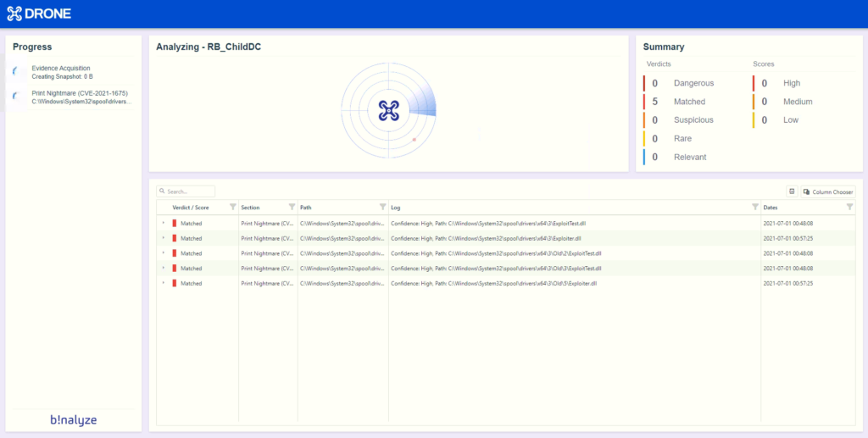The height and width of the screenshot is (438, 868).
Task: Click the Dangerous verdict count
Action: (x=655, y=83)
